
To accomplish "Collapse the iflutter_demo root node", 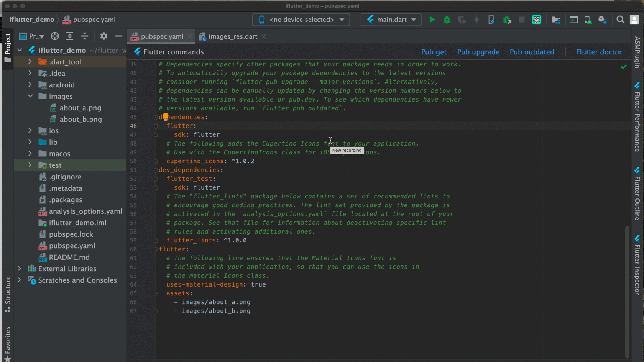I will coord(20,50).
